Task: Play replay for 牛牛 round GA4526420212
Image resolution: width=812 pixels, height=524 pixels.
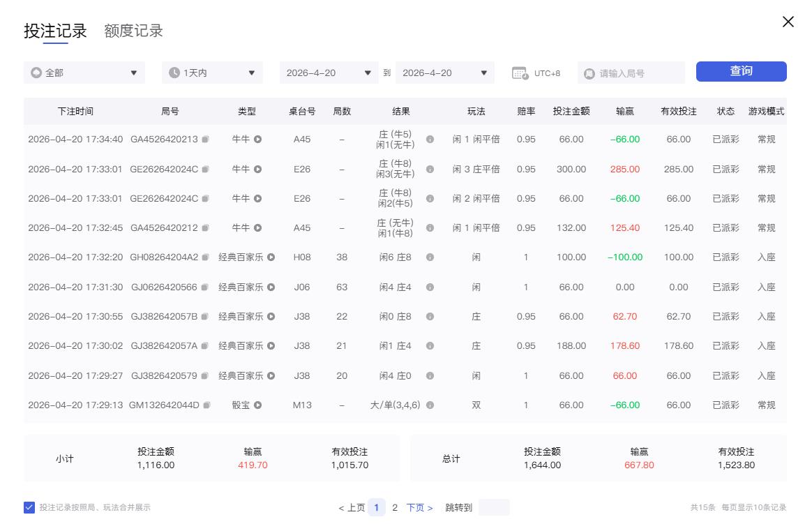Action: pos(258,228)
